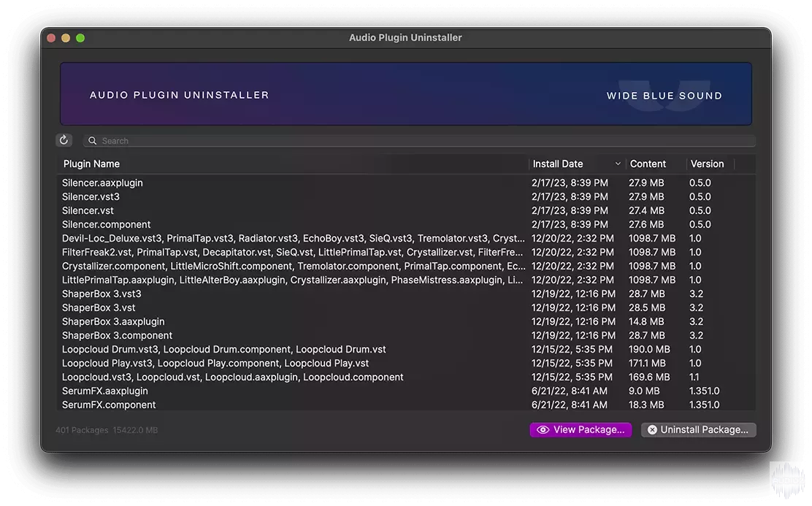Sort by the Content column header
Viewport: 812px width, 506px height.
[648, 164]
